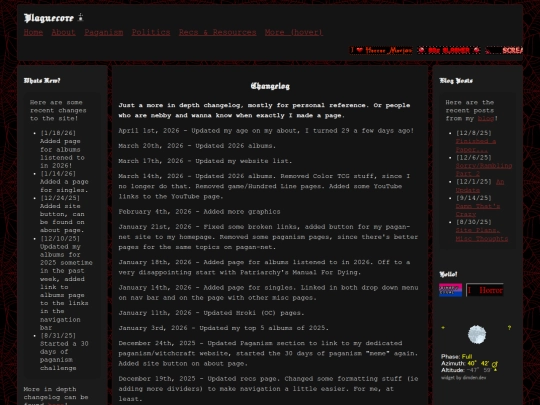The width and height of the screenshot is (540, 405).
Task: Click the I Horror badge under Hello
Action: point(485,290)
